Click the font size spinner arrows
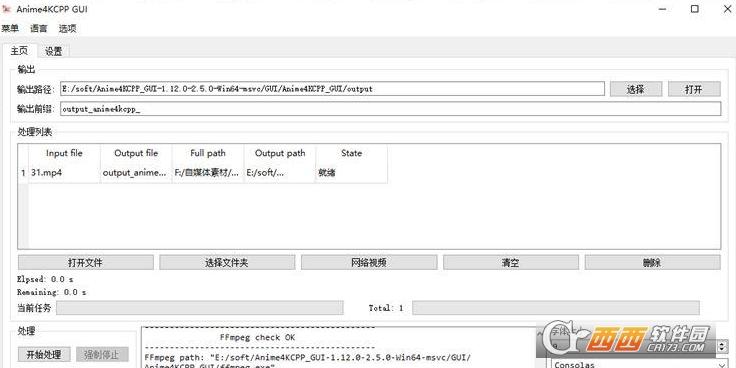 pyautogui.click(x=722, y=347)
